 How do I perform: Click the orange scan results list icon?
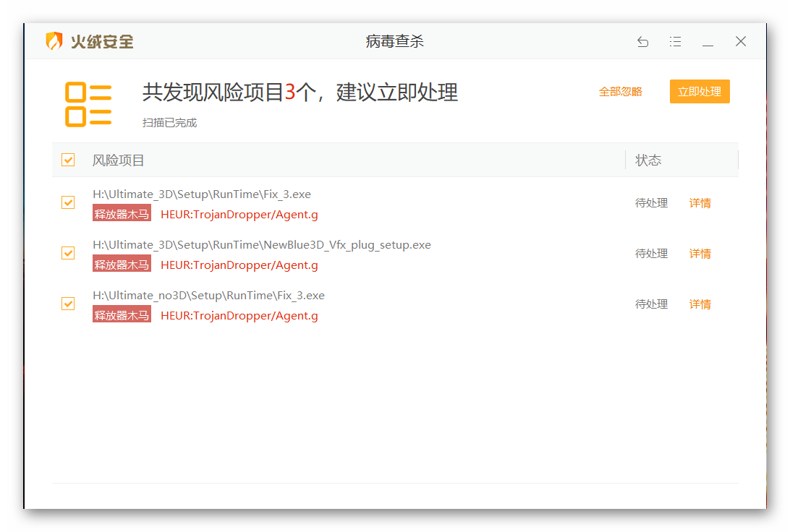[x=88, y=104]
